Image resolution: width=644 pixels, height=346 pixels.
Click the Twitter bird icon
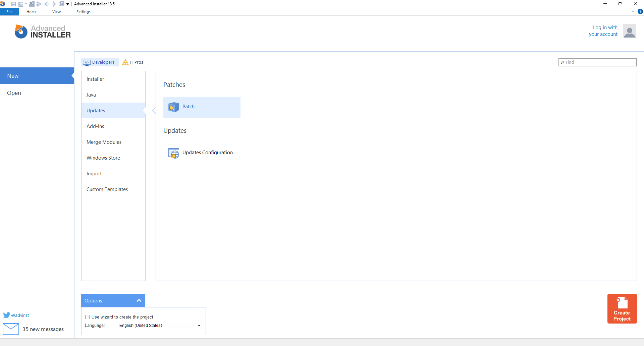(x=7, y=315)
